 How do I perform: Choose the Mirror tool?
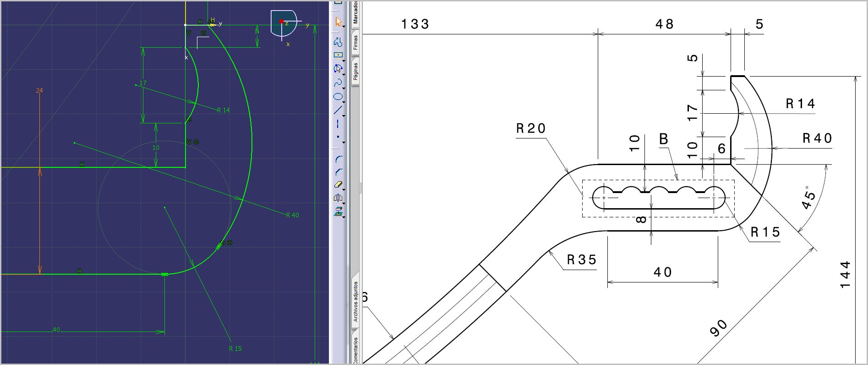[x=338, y=198]
